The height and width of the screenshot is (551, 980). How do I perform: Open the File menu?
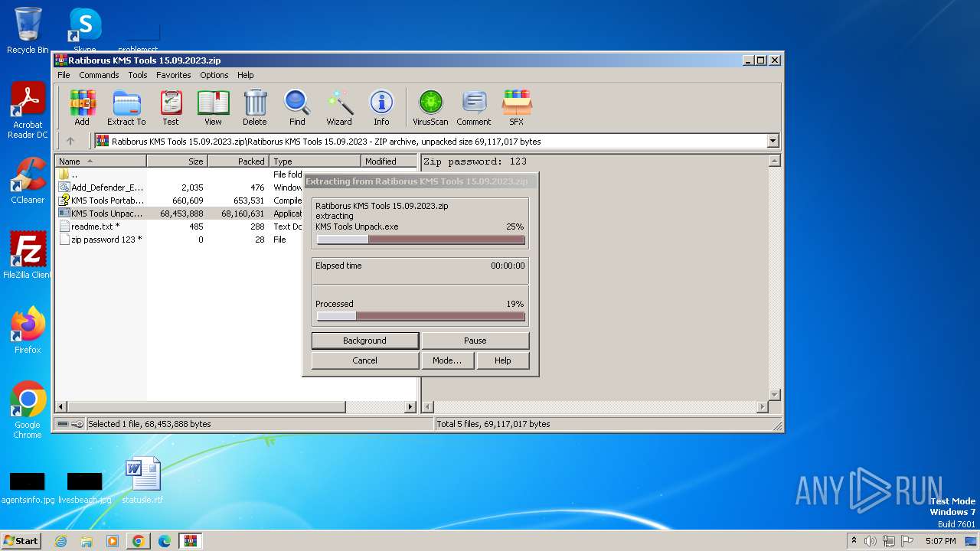[64, 75]
